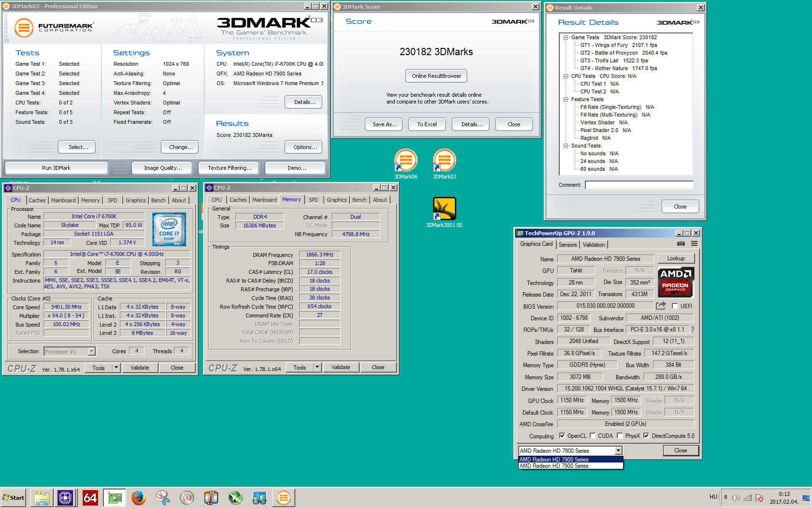Click Save As... button
The image size is (812, 508).
coord(385,124)
